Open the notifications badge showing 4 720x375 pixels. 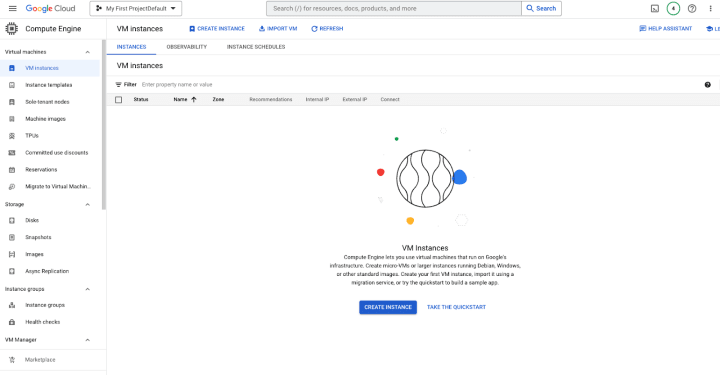coord(673,8)
